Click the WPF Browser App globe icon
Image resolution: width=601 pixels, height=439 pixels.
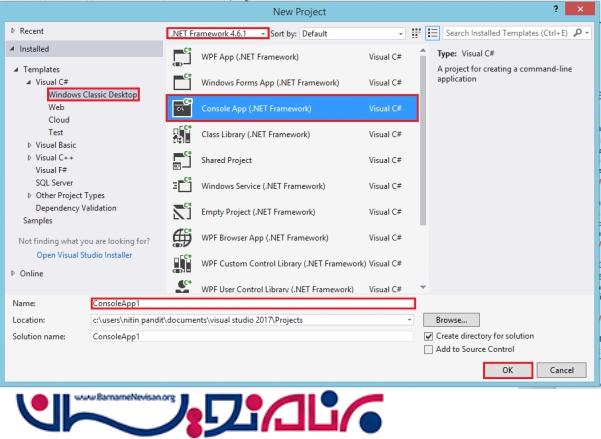[182, 238]
